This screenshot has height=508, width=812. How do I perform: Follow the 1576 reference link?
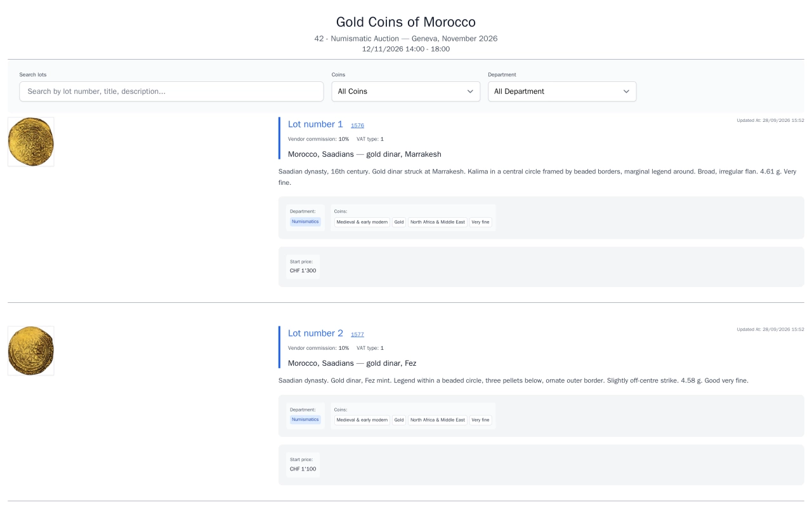(357, 126)
